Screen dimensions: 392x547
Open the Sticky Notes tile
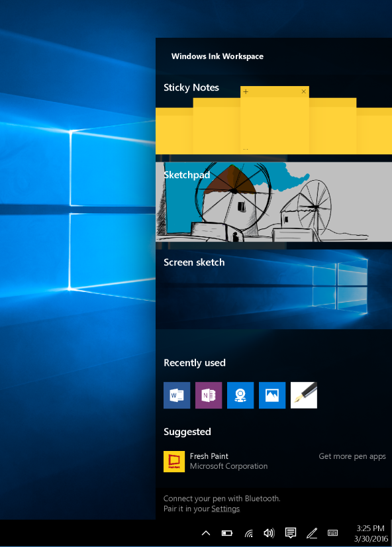click(273, 116)
